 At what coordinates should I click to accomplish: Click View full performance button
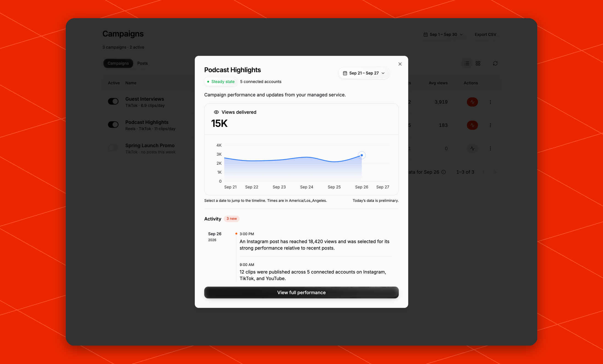(x=301, y=292)
